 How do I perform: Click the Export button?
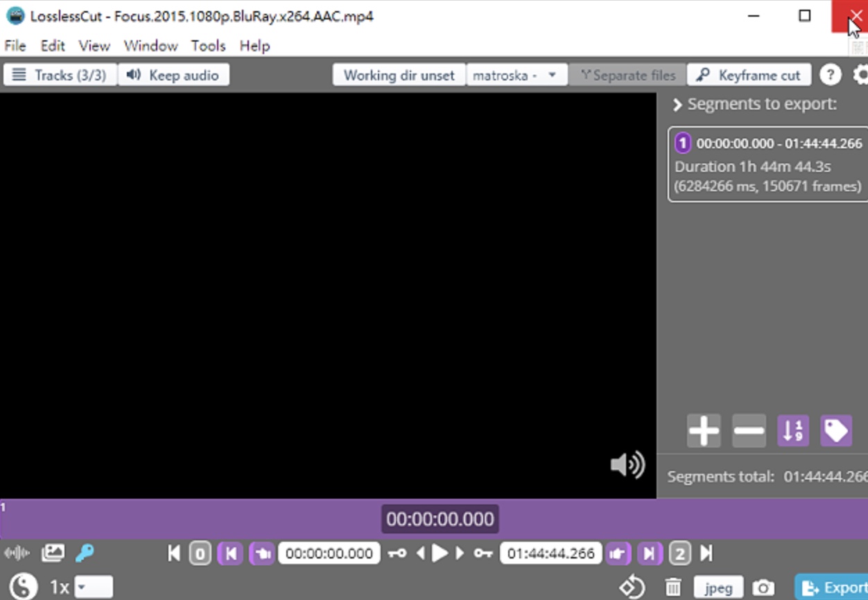tap(831, 588)
